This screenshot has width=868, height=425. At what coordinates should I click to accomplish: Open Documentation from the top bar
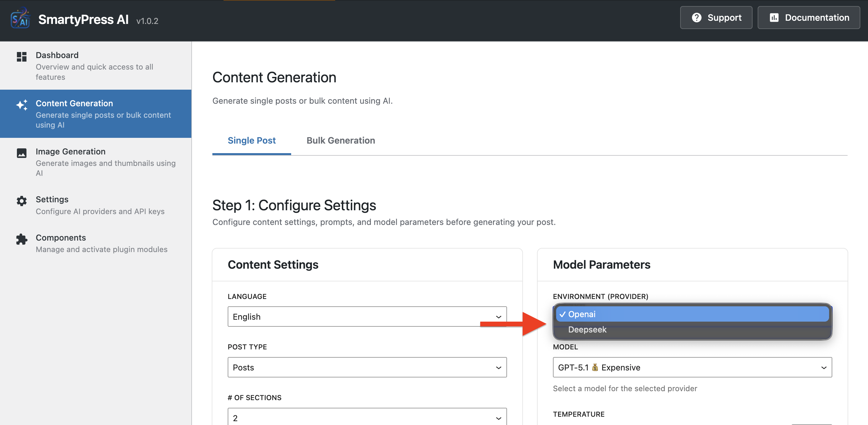click(808, 18)
